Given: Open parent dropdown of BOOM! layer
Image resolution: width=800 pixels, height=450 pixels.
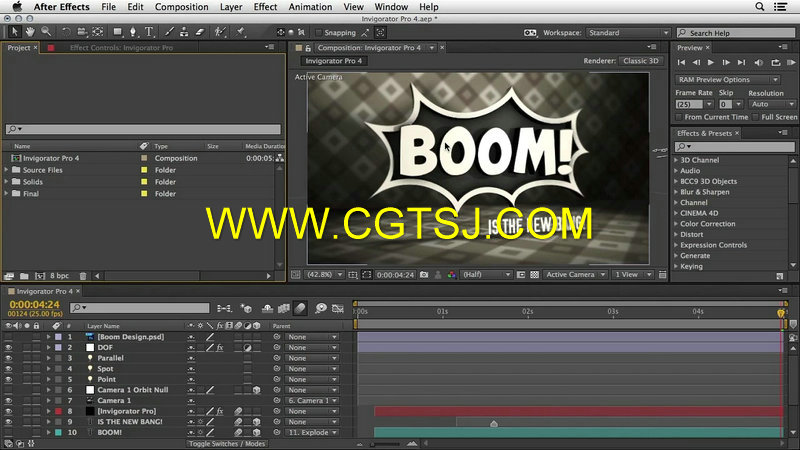Looking at the screenshot, I should (312, 433).
